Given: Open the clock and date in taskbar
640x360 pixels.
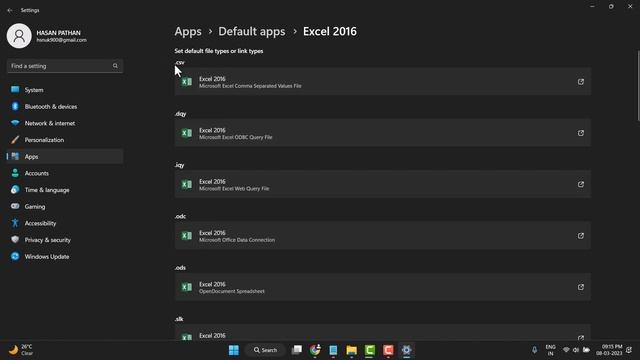Looking at the screenshot, I should 610,350.
